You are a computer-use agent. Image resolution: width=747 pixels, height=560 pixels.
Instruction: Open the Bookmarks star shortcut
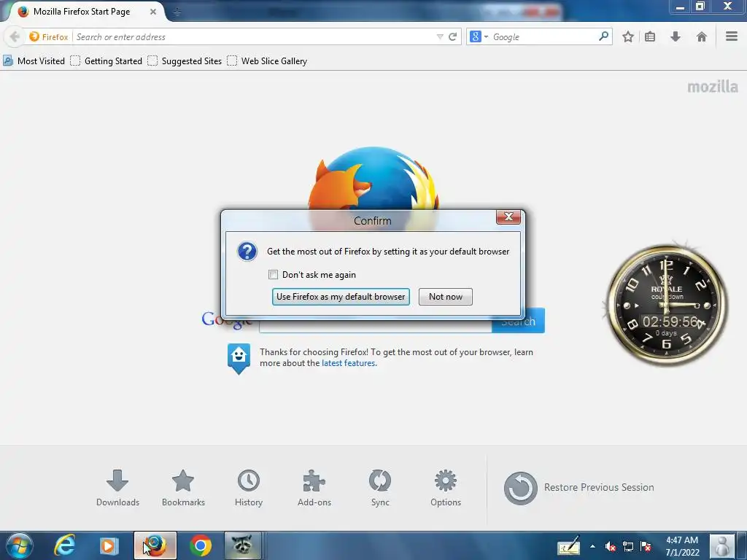[x=183, y=488]
